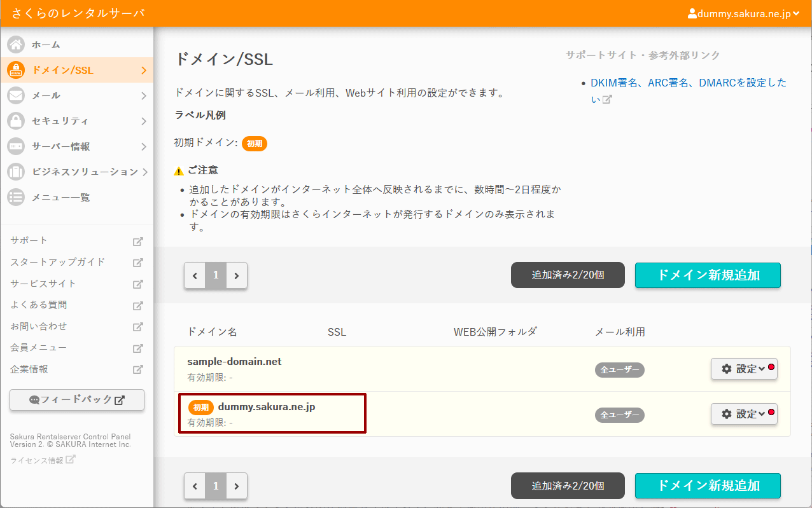This screenshot has width=812, height=508.
Task: Expand the サーバー情報 menu chevron
Action: 144,146
